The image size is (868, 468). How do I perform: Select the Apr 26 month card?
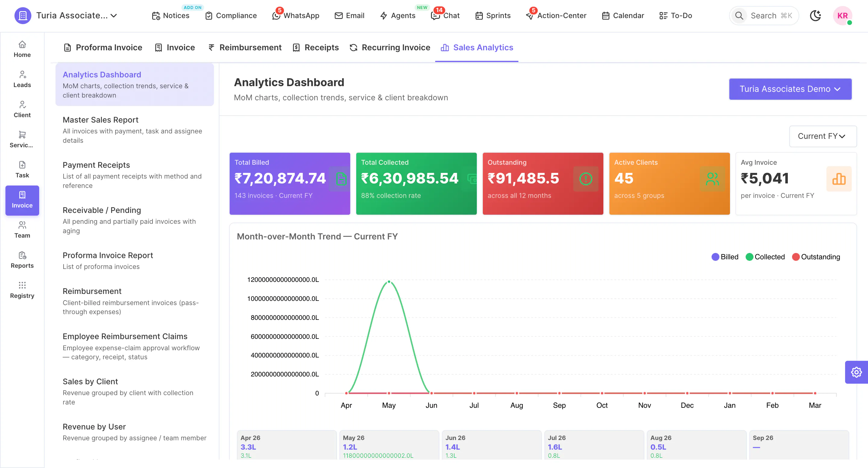(x=286, y=445)
